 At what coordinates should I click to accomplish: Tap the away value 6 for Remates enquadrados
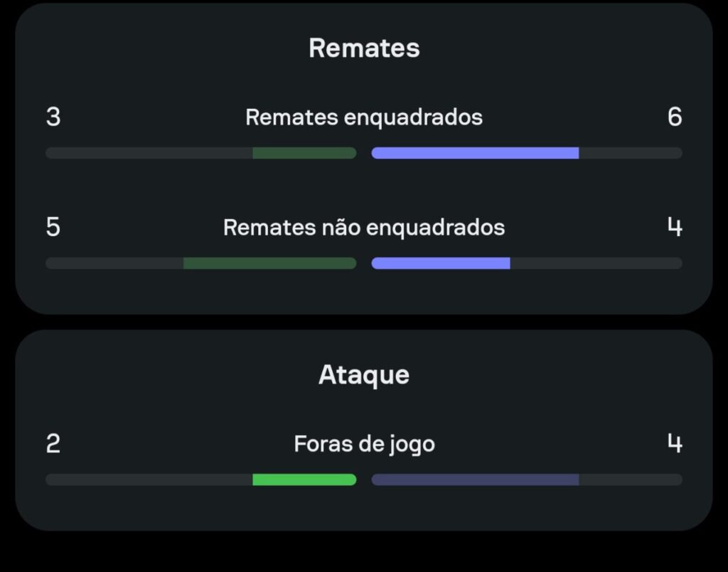click(675, 117)
